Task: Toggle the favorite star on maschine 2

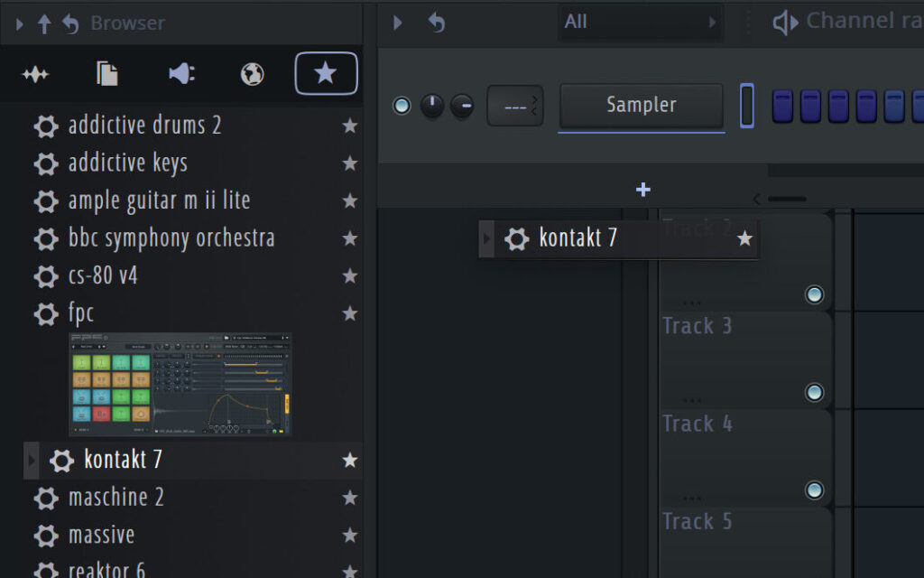Action: [350, 498]
